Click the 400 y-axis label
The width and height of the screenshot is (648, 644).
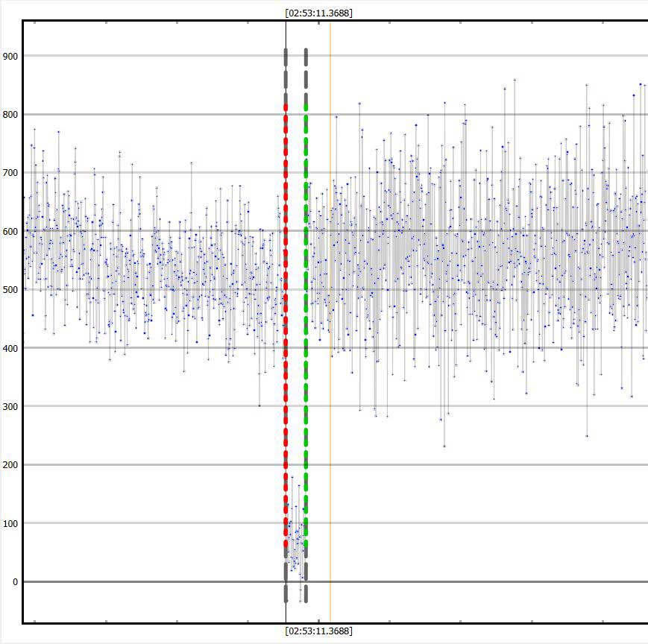click(10, 348)
